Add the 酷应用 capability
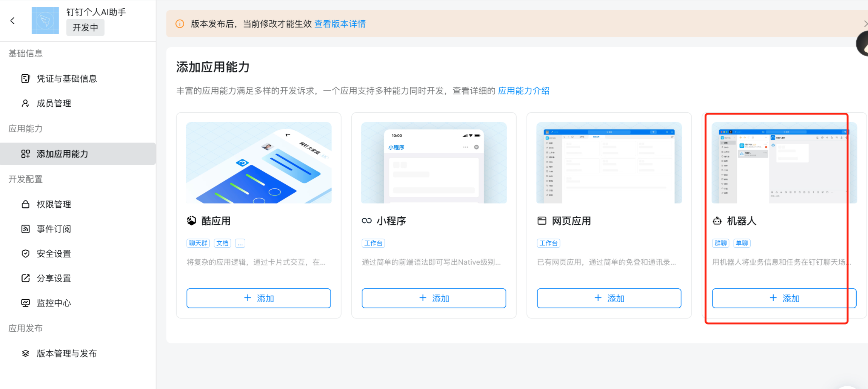This screenshot has width=868, height=389. [259, 298]
